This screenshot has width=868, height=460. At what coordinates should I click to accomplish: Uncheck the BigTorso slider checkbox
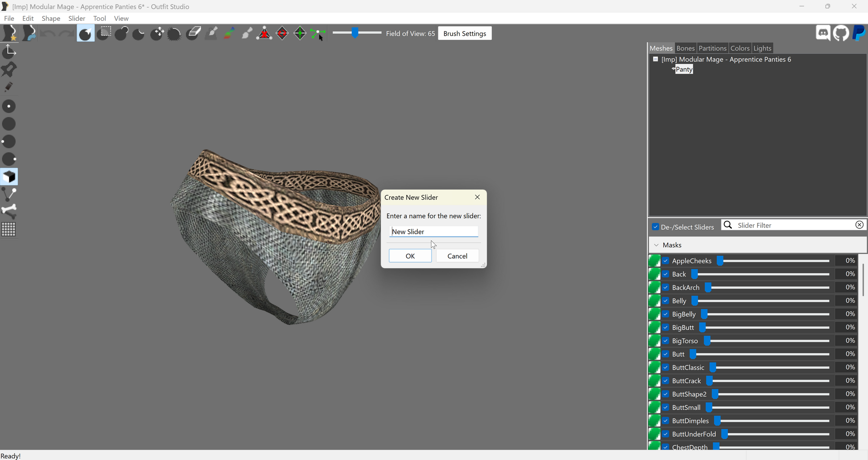click(666, 341)
